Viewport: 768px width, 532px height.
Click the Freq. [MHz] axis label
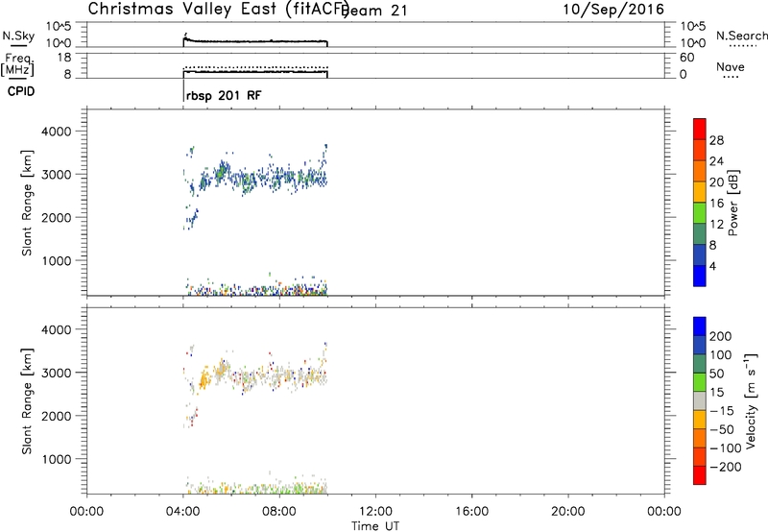point(17,64)
